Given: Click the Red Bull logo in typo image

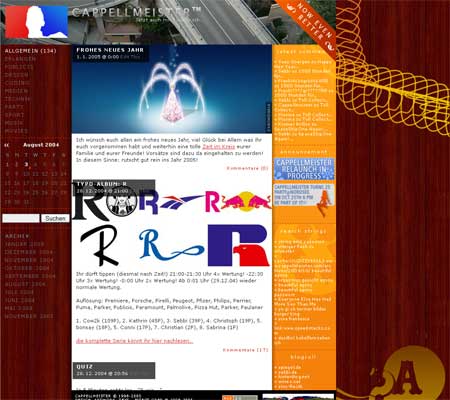Looking at the screenshot, I should 246,201.
